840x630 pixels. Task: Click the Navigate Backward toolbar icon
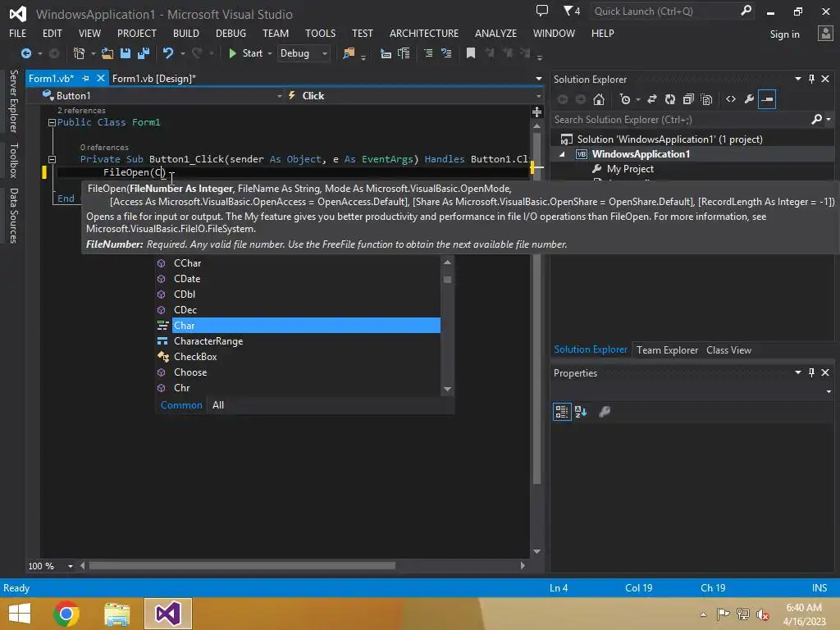pyautogui.click(x=25, y=53)
